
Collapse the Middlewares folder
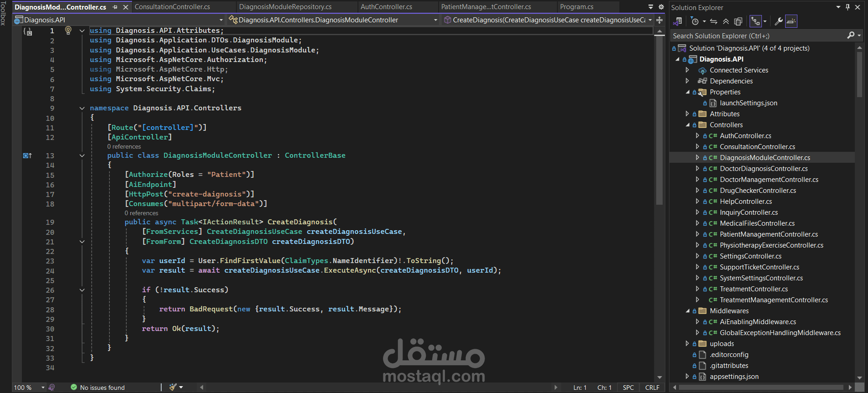(x=687, y=311)
